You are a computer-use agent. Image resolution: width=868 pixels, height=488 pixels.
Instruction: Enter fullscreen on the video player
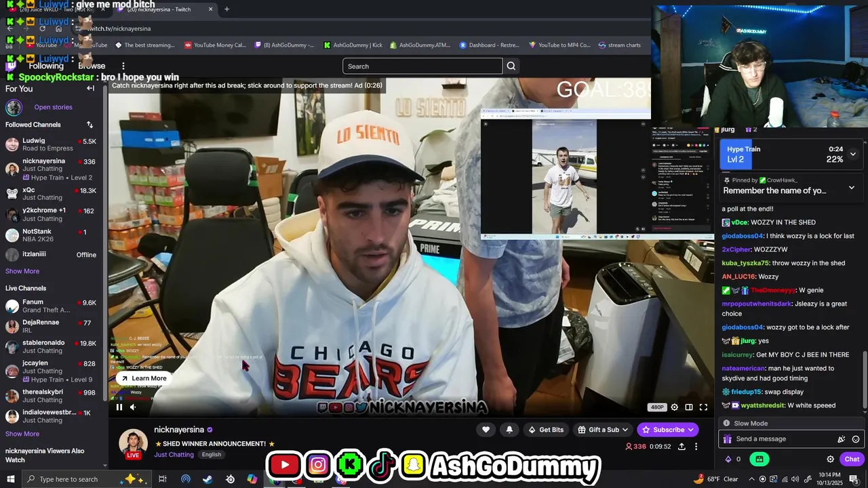pos(703,407)
